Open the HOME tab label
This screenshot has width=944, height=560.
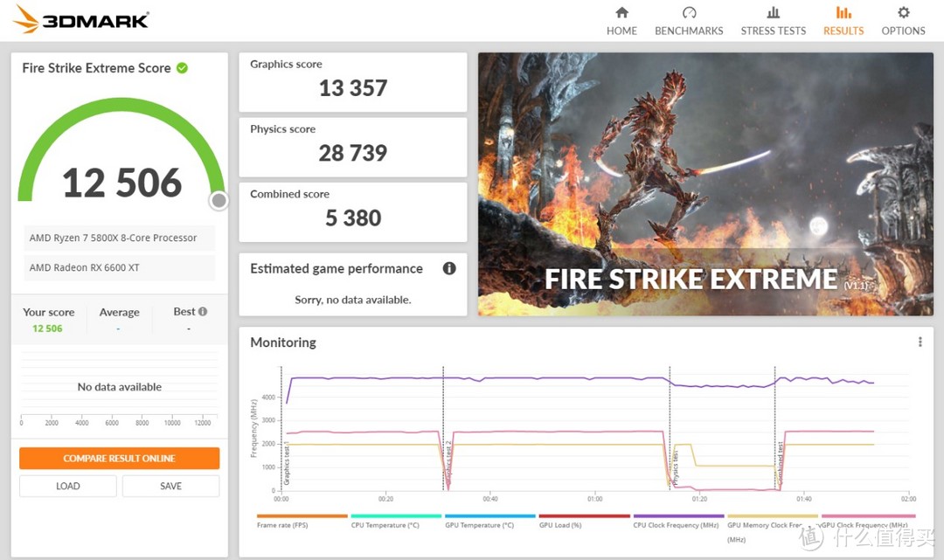click(x=622, y=31)
